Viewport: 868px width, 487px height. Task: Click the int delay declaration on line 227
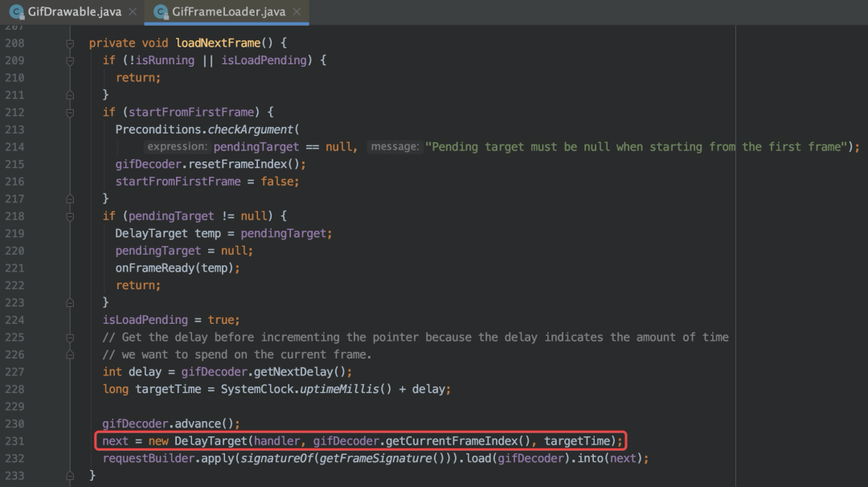coord(132,372)
